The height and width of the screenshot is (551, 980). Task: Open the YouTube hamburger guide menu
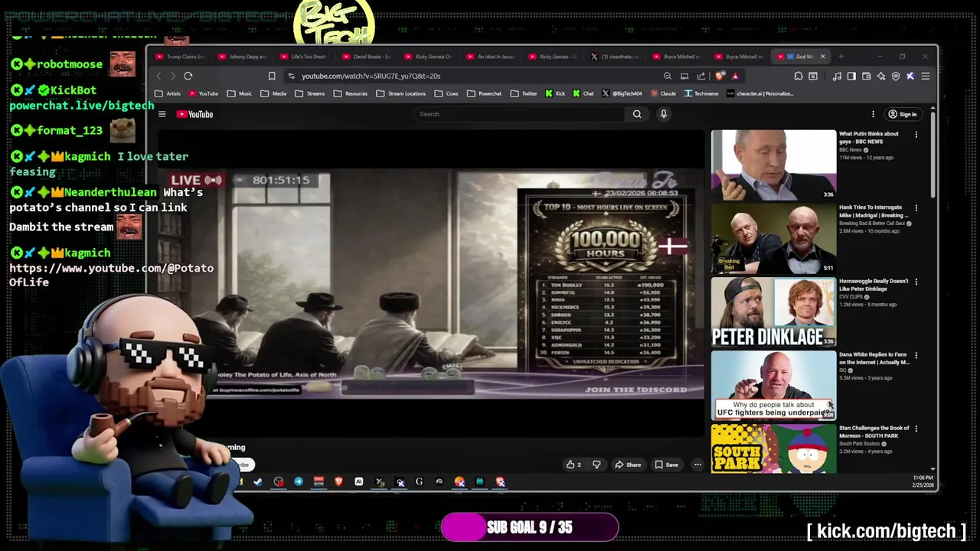point(162,114)
